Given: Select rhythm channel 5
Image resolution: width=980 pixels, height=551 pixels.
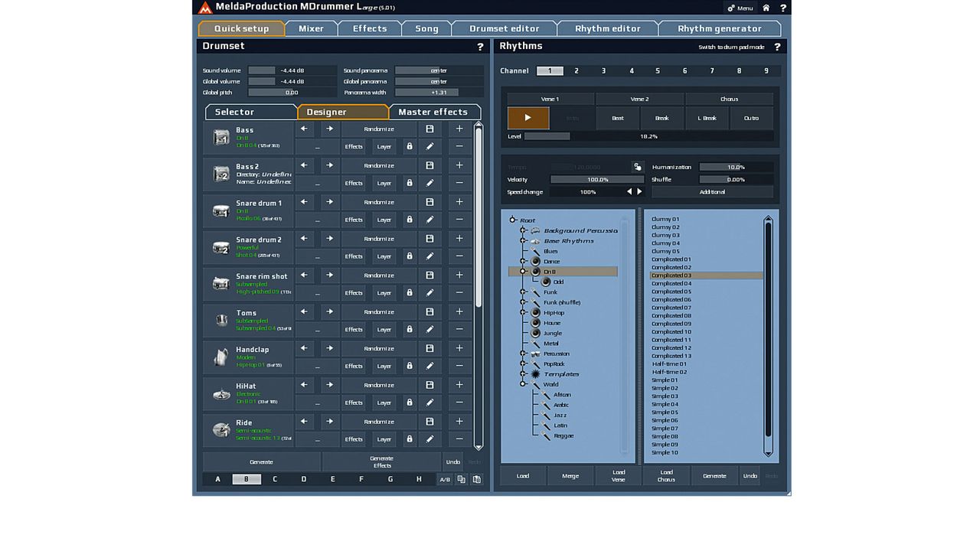Looking at the screenshot, I should (x=658, y=70).
